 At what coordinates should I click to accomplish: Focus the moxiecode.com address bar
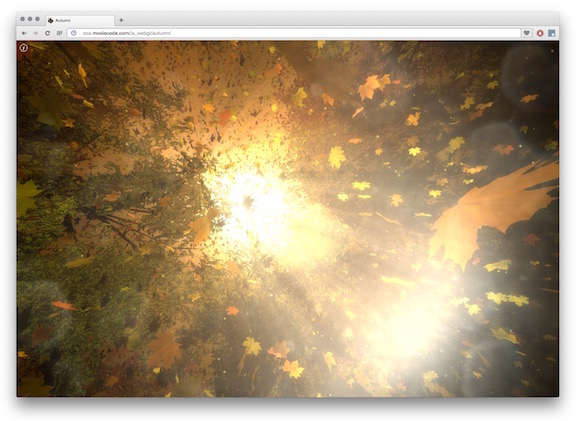(294, 33)
